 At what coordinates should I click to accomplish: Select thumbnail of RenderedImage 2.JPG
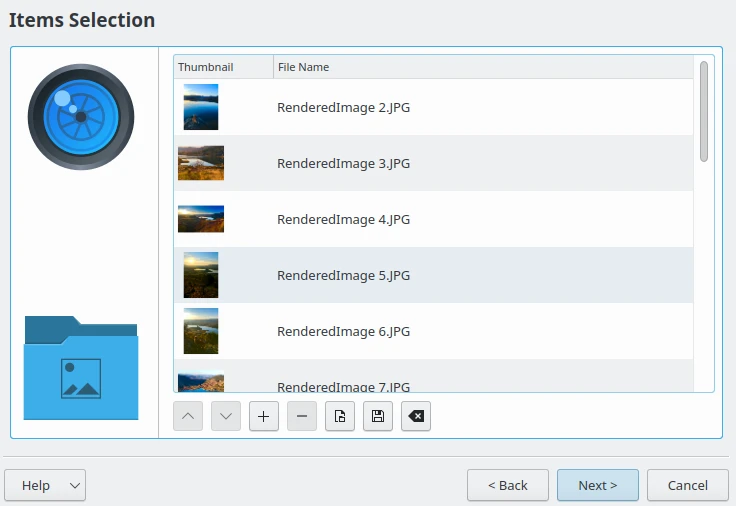click(201, 107)
